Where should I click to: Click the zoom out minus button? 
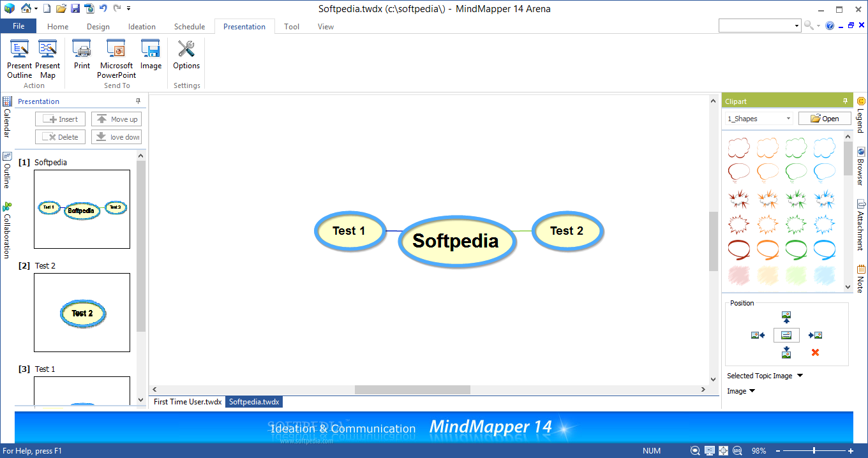coord(778,451)
